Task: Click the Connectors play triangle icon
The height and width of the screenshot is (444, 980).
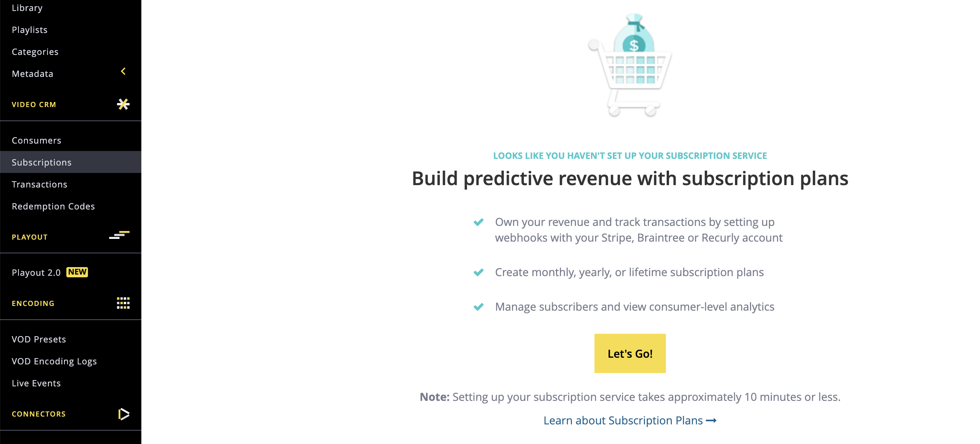Action: click(124, 414)
